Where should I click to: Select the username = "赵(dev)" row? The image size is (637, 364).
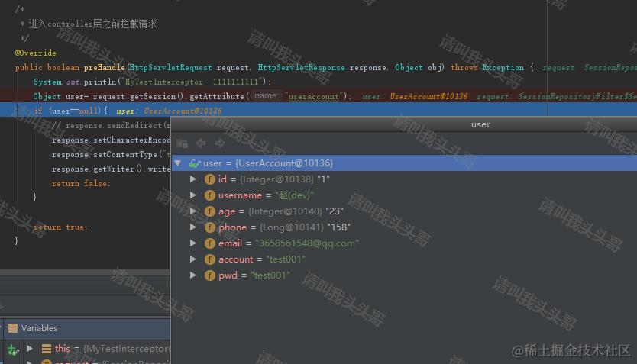click(x=404, y=195)
